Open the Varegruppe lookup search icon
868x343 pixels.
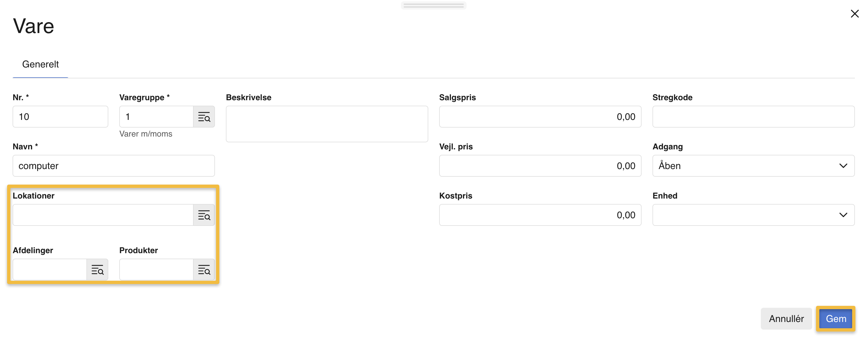tap(204, 117)
